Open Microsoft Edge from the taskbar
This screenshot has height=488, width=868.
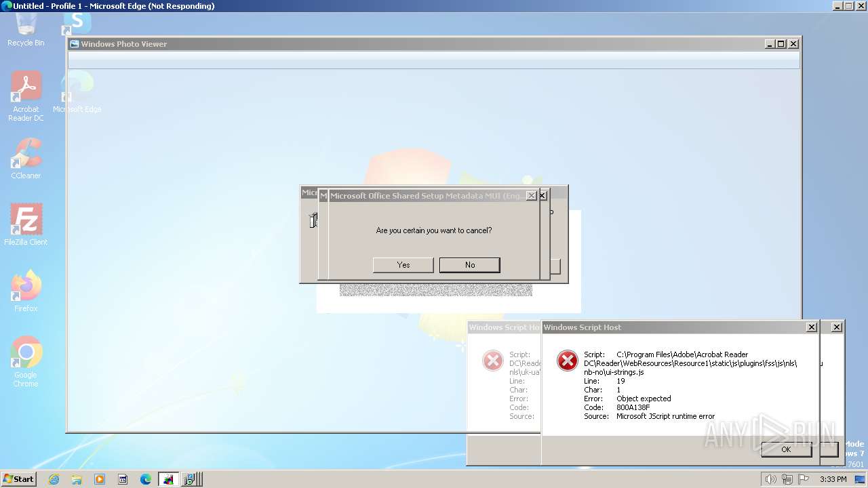(146, 479)
